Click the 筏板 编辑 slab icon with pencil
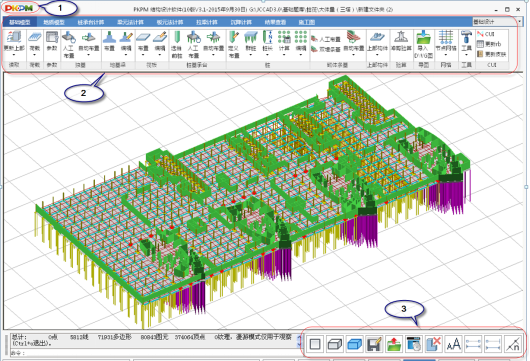This screenshot has height=361, width=530. 160,37
